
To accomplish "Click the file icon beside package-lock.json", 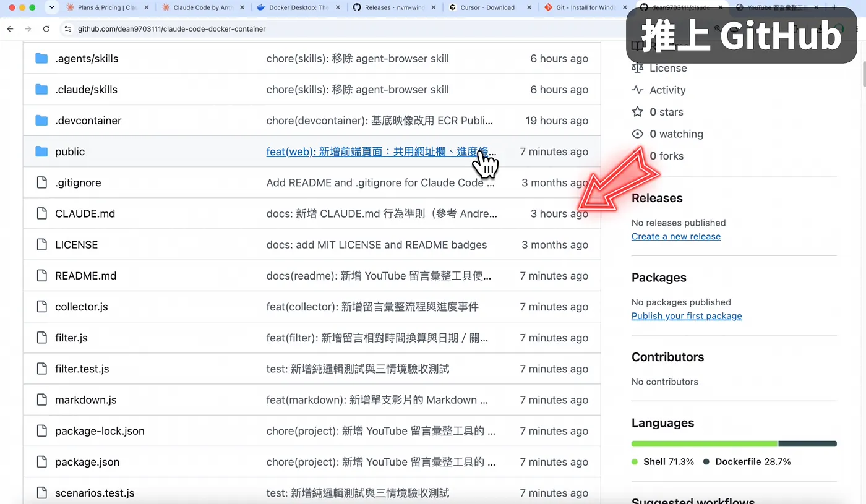I will [x=41, y=430].
